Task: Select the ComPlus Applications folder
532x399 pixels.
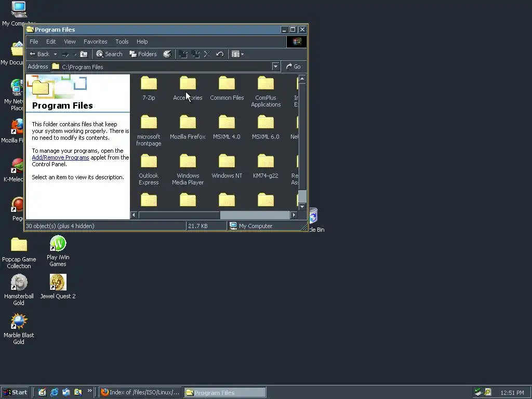Action: pos(265,91)
